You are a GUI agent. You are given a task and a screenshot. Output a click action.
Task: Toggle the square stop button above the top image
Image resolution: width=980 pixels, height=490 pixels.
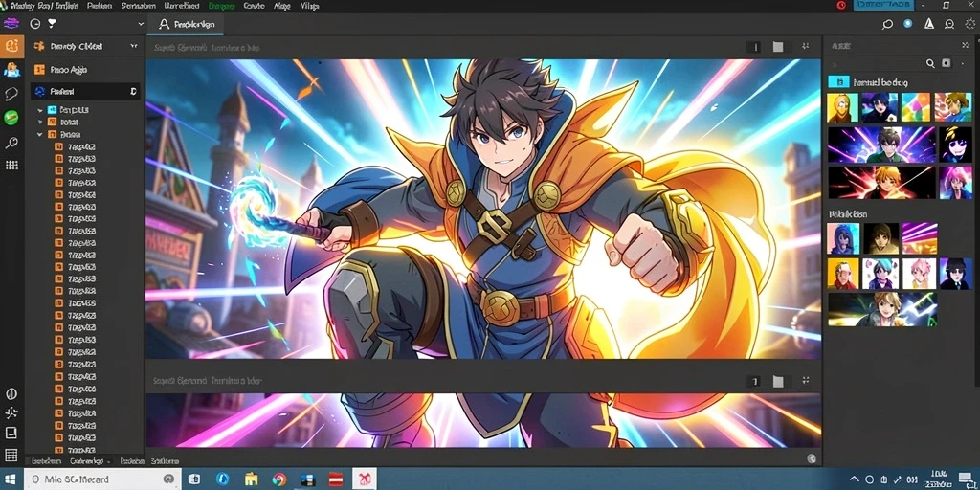tap(777, 47)
